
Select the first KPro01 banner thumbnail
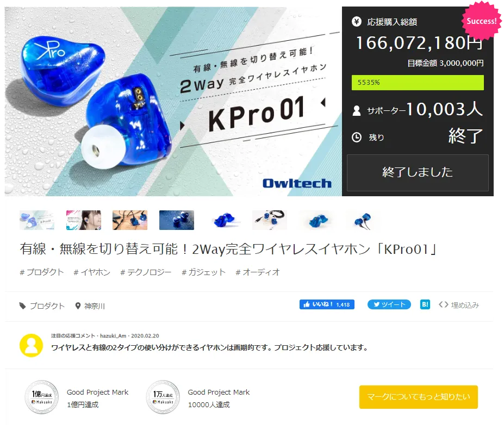pyautogui.click(x=37, y=220)
